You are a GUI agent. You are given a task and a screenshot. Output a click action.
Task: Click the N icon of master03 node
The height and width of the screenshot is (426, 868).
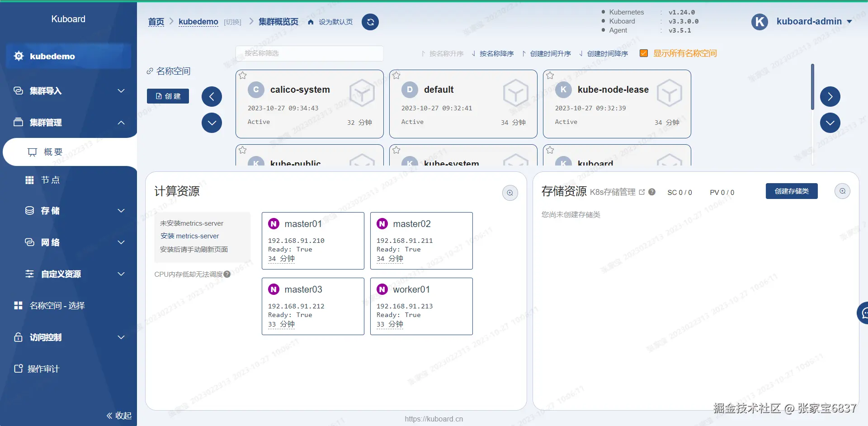click(274, 289)
